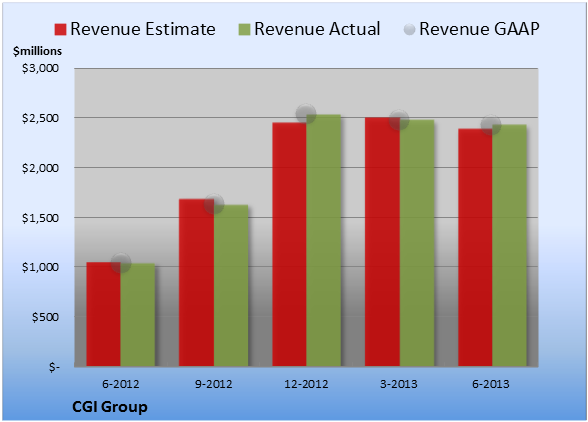This screenshot has width=588, height=422.
Task: Click the '$500' y-axis value
Action: 45,317
